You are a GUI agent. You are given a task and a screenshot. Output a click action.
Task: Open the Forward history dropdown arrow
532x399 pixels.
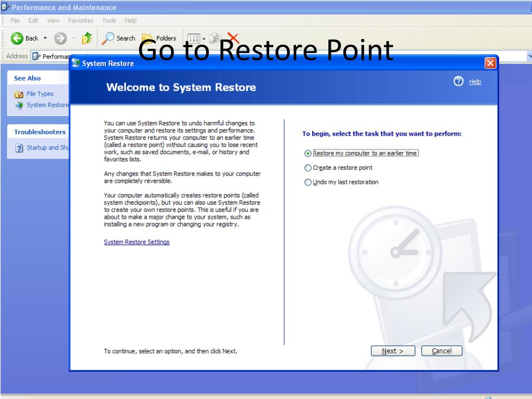73,38
